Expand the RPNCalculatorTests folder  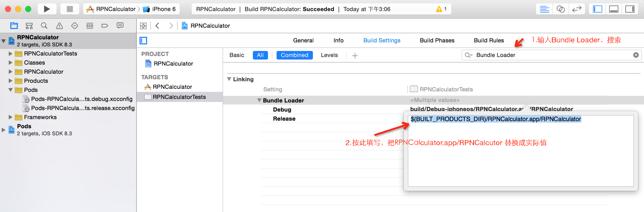10,54
